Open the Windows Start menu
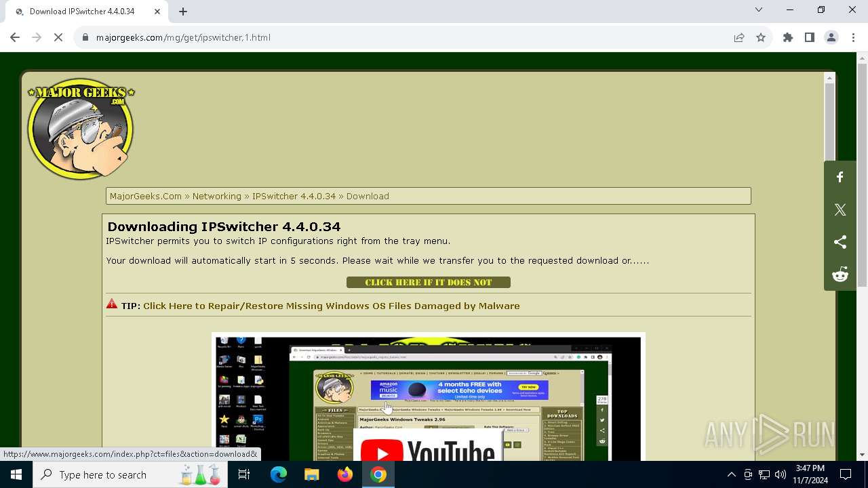This screenshot has height=488, width=868. point(16,474)
